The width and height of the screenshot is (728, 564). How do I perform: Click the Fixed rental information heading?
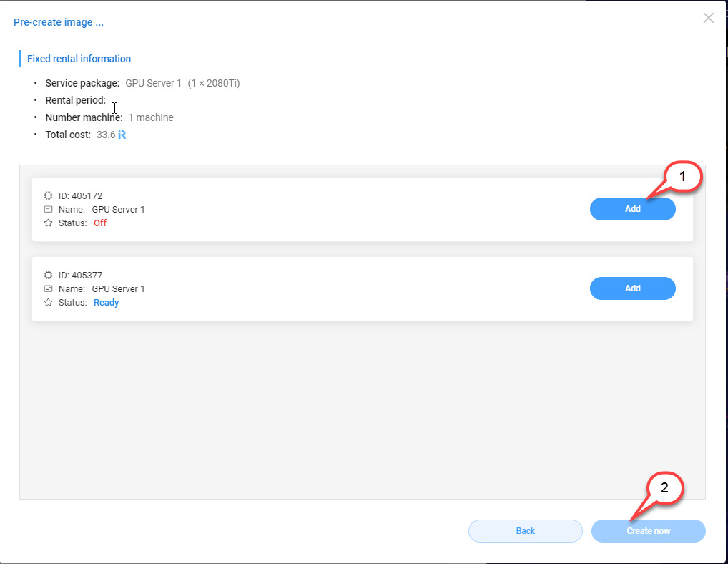point(79,59)
